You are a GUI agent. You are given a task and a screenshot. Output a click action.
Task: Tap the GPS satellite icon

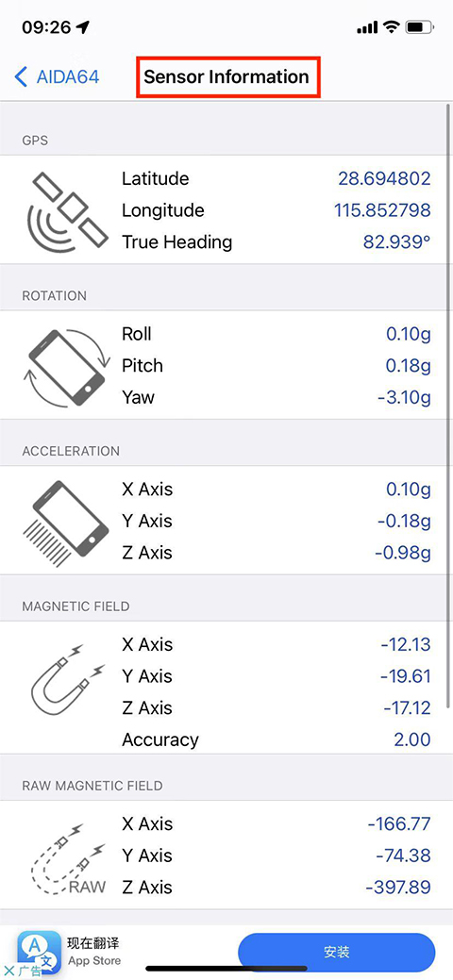point(68,209)
